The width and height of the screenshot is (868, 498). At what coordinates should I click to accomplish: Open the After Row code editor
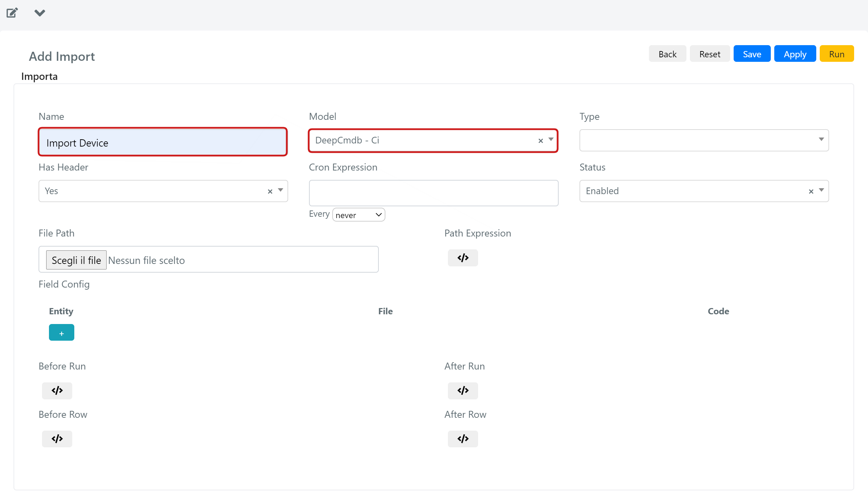pyautogui.click(x=463, y=439)
